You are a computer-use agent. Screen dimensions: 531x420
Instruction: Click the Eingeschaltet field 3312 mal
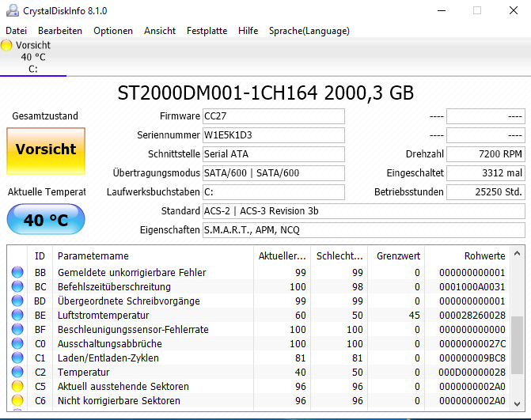pos(486,173)
